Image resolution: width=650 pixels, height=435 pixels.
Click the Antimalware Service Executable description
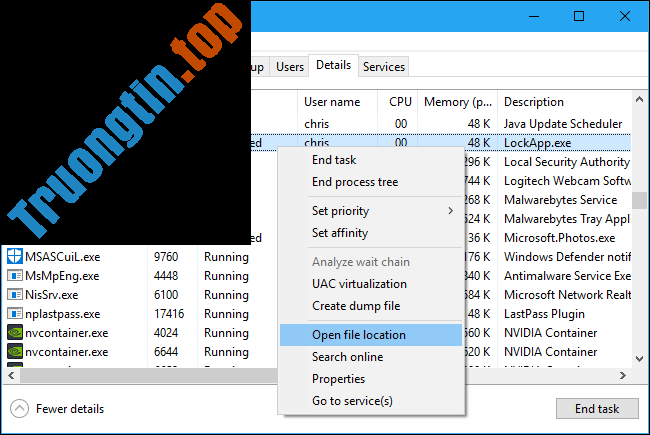pyautogui.click(x=567, y=276)
